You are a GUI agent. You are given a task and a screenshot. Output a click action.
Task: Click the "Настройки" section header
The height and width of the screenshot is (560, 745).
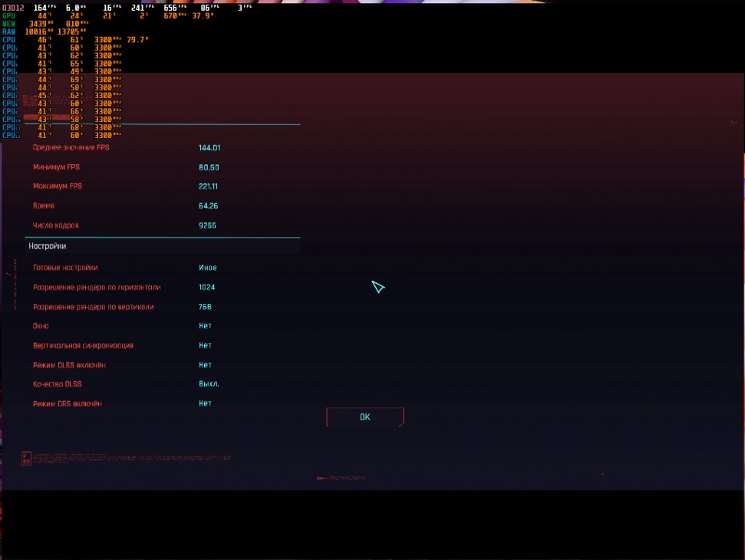[47, 246]
